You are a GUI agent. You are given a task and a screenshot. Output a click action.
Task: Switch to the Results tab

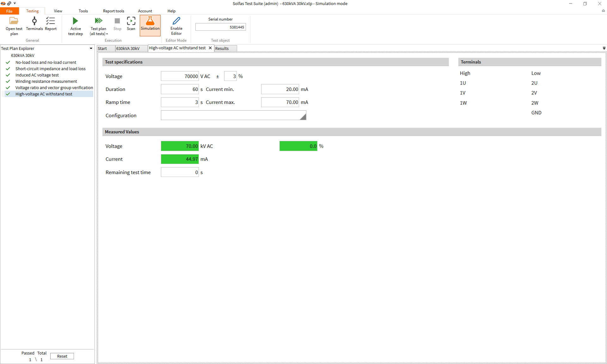point(222,48)
